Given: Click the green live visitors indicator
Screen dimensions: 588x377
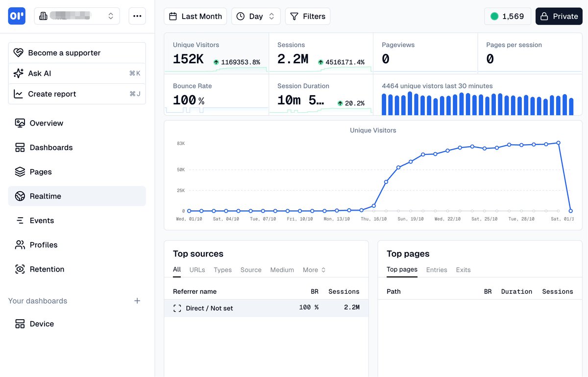Looking at the screenshot, I should 494,16.
